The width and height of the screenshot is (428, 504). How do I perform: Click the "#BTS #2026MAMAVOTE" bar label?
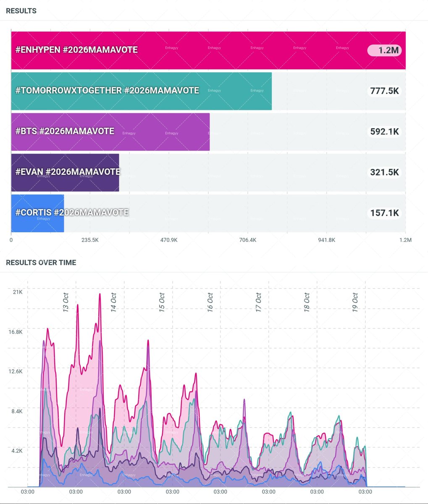click(65, 131)
